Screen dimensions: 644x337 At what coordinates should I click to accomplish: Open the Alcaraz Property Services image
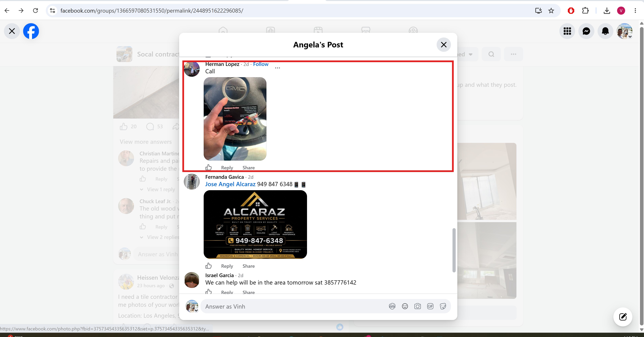coord(255,224)
